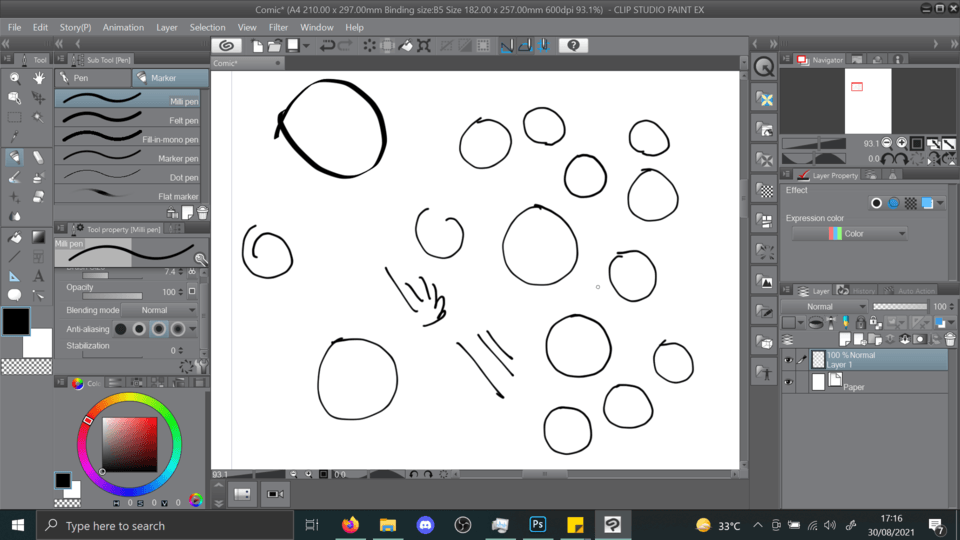Image resolution: width=960 pixels, height=540 pixels.
Task: Click the black main color swatch
Action: 16,321
